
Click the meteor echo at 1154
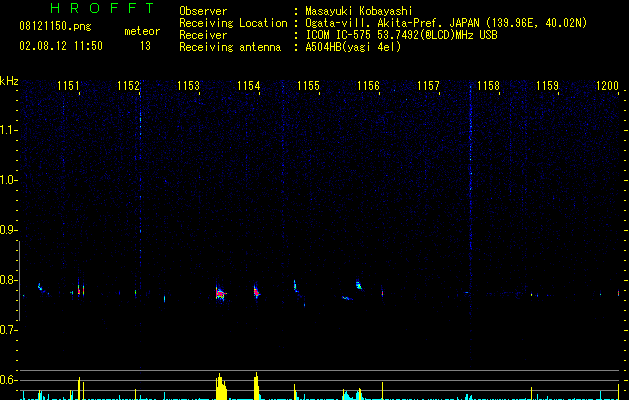pos(256,291)
